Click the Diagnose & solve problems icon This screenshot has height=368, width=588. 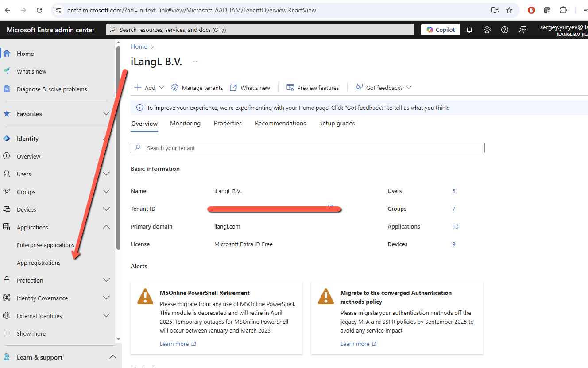pos(7,89)
